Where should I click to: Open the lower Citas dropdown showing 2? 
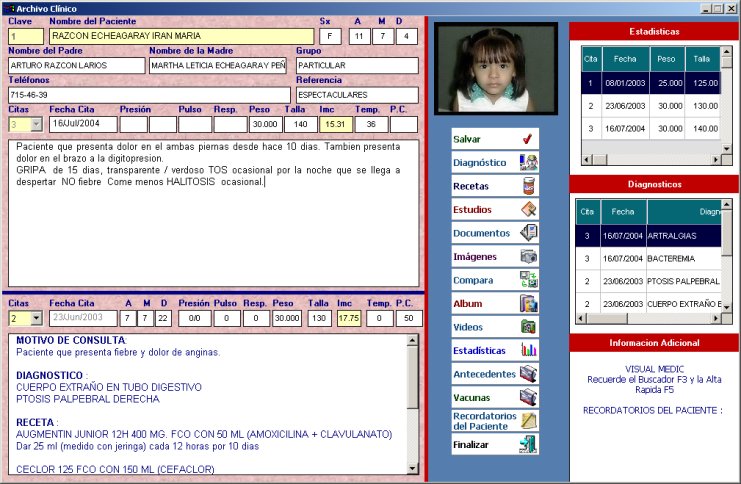(x=36, y=319)
